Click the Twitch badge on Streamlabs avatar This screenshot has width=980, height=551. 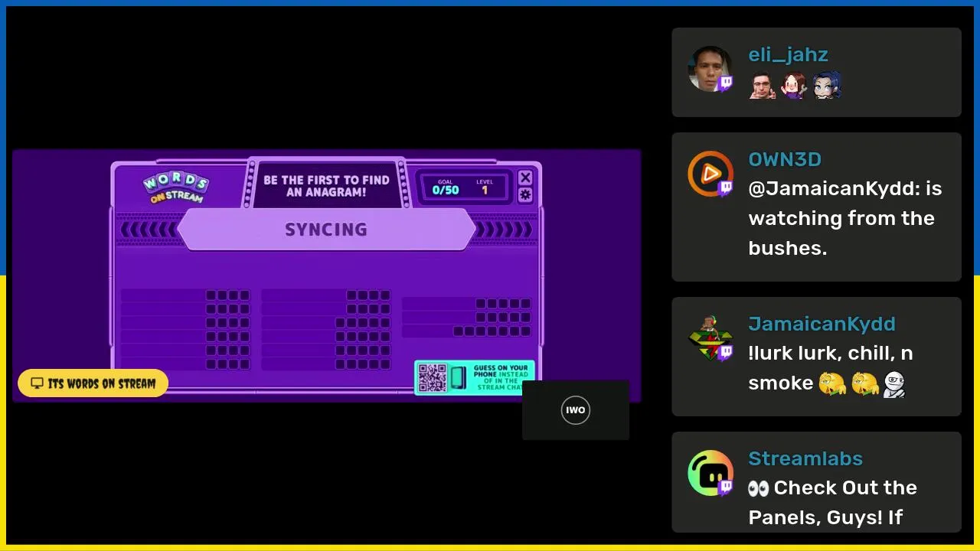pyautogui.click(x=725, y=487)
